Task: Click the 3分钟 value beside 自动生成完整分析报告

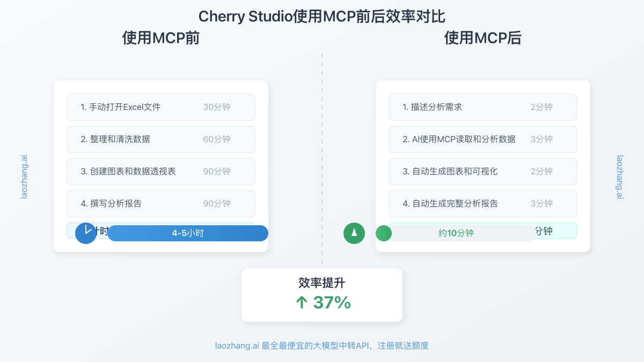Action: point(541,204)
